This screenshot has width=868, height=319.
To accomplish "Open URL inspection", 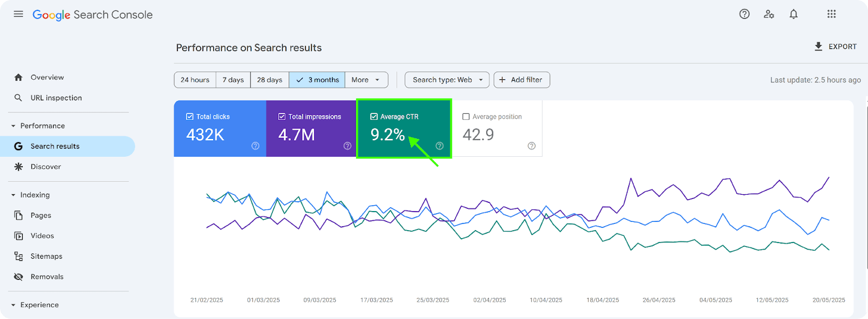I will click(56, 98).
